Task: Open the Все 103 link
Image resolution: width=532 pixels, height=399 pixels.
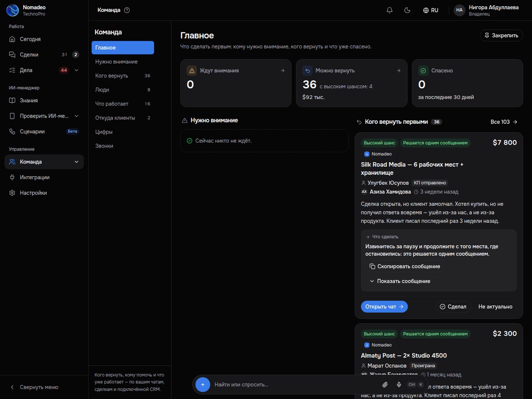Action: coord(504,122)
